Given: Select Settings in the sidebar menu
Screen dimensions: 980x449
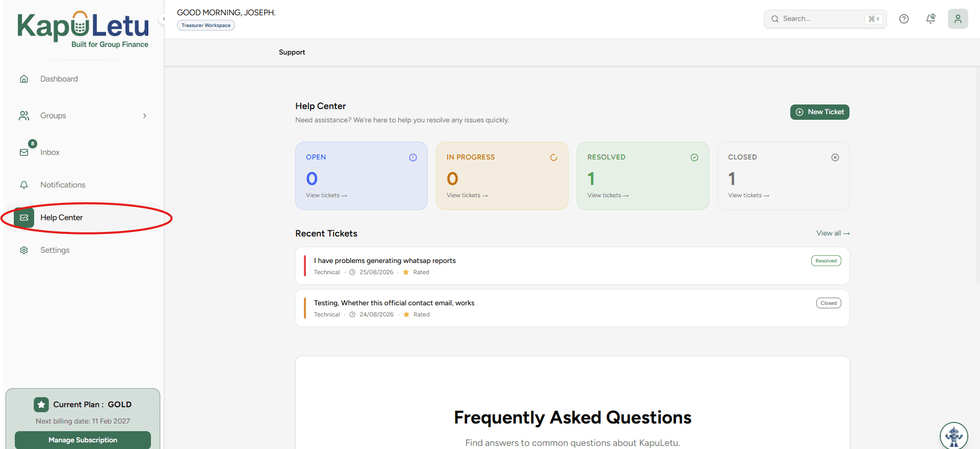Looking at the screenshot, I should pyautogui.click(x=55, y=250).
